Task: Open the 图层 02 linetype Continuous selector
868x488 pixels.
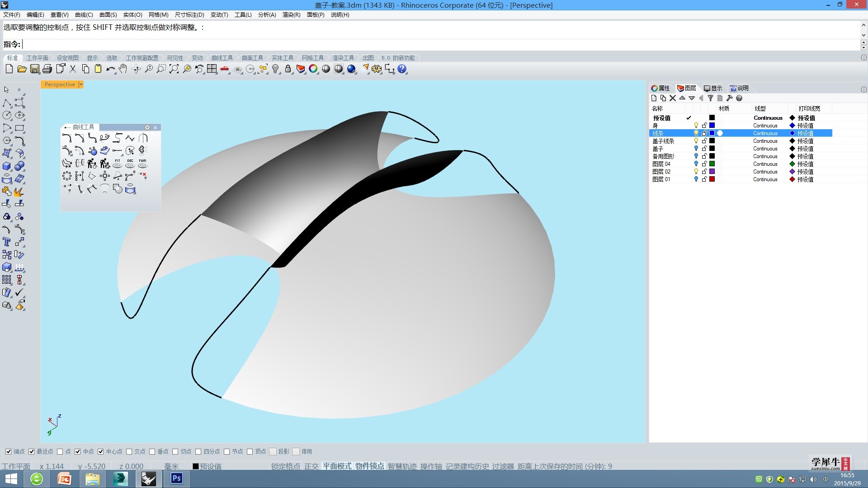Action: (765, 172)
